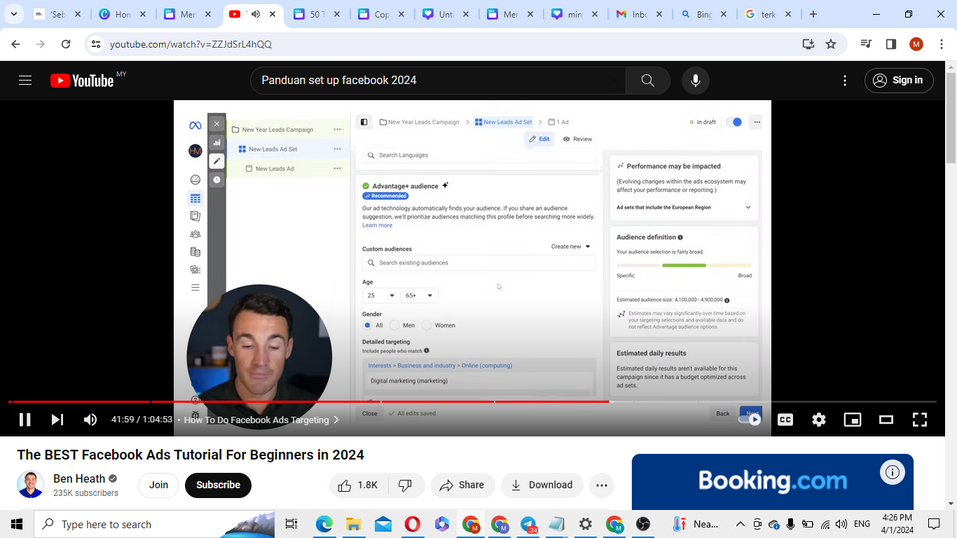Enable theater mode

point(886,420)
